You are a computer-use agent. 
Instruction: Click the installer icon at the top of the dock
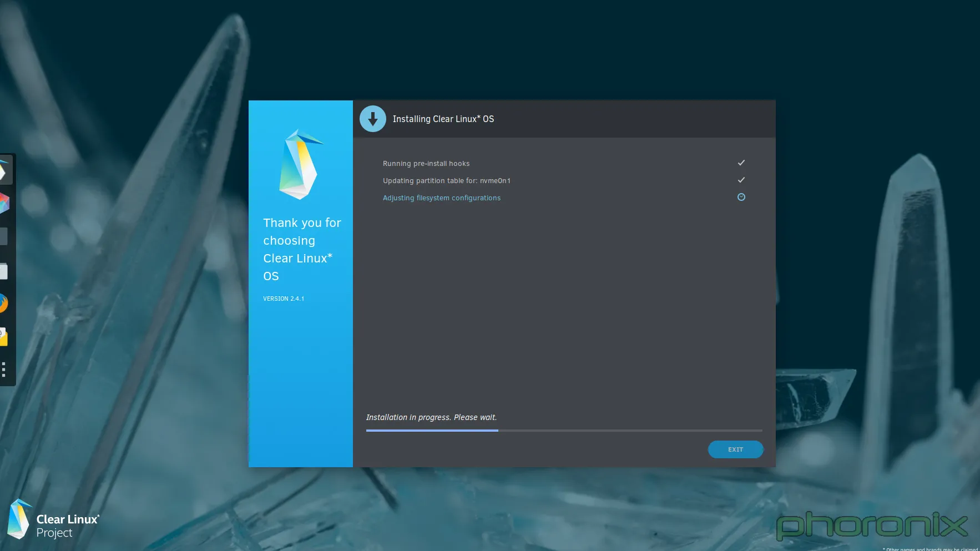tap(4, 170)
